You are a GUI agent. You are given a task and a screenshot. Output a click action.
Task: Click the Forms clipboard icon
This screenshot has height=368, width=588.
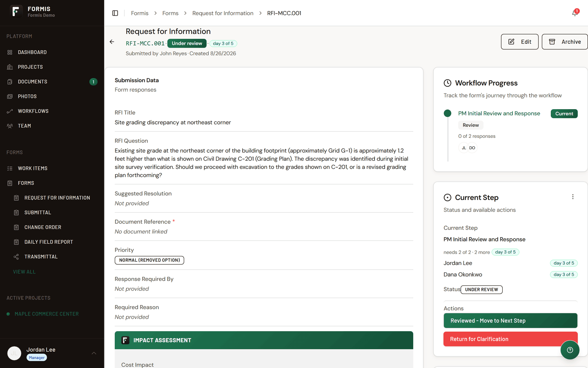(x=10, y=183)
